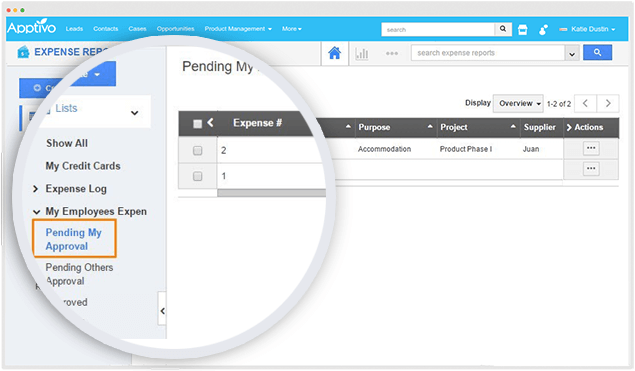Open actions menu for expense 1 row
This screenshot has height=371, width=635.
[591, 168]
